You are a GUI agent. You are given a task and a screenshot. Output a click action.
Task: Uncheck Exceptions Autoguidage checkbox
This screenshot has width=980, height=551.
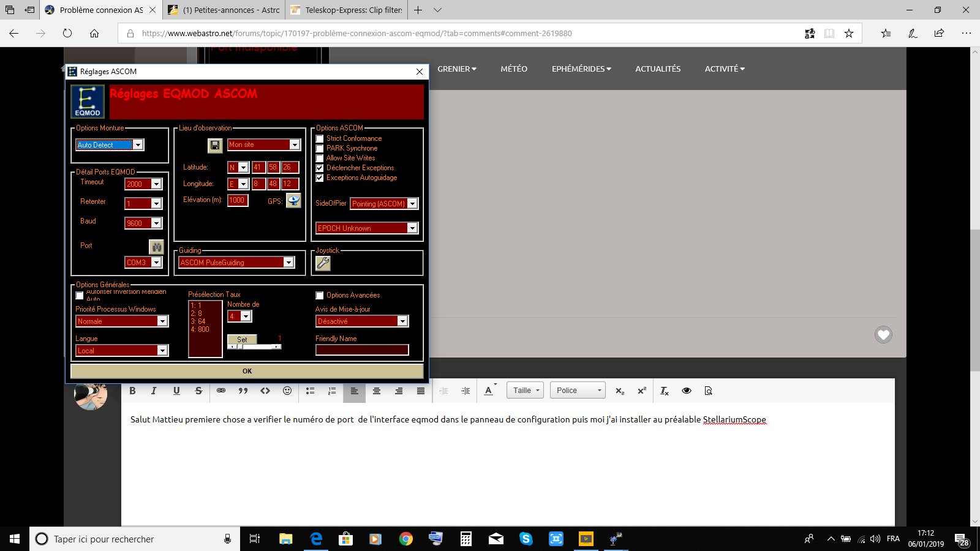[x=320, y=178]
